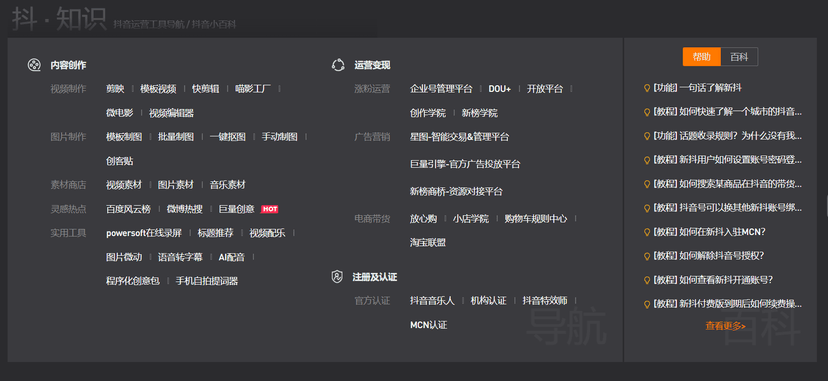Open the DOU+ link
The image size is (828, 381).
point(500,89)
